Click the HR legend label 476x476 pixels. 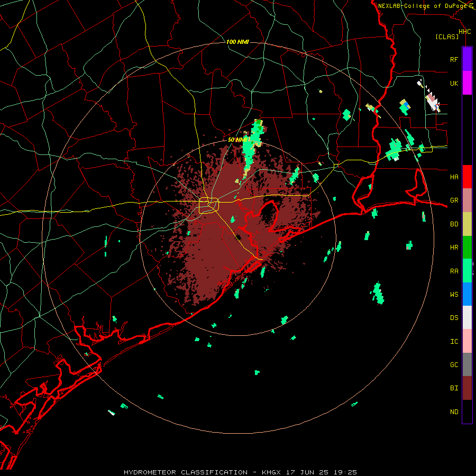pyautogui.click(x=454, y=248)
